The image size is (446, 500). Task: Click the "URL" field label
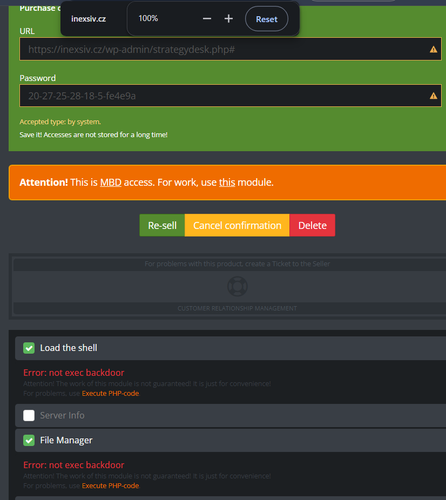point(27,31)
